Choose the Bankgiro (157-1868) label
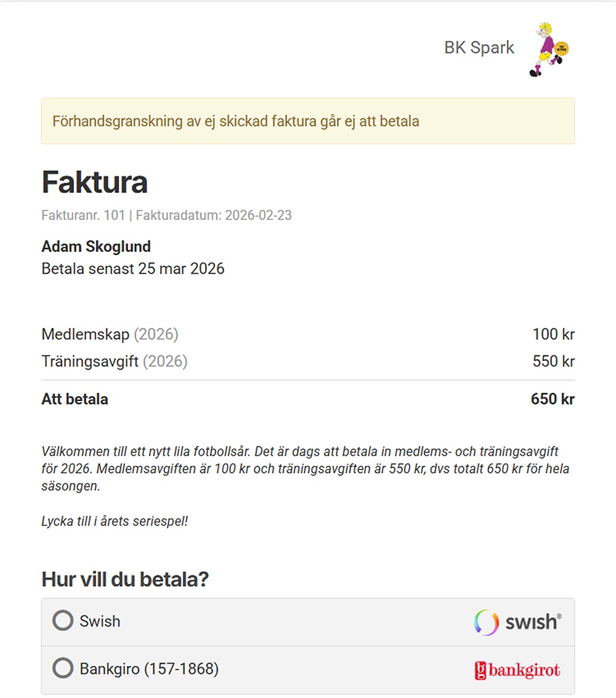The width and height of the screenshot is (616, 698). [x=149, y=669]
